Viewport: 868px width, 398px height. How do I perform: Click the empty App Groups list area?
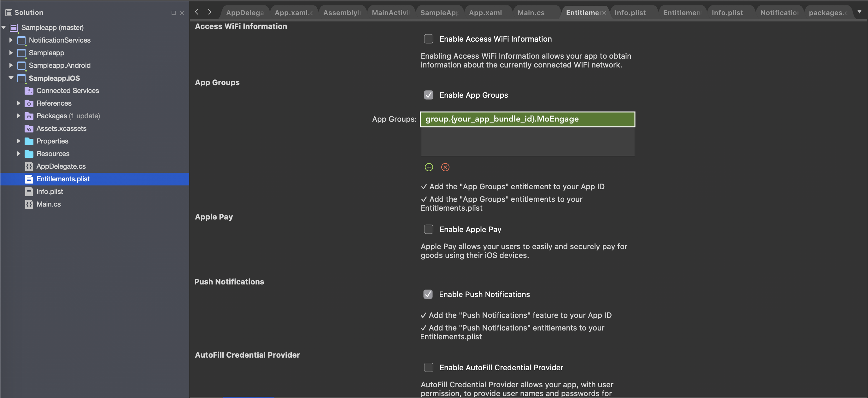coord(527,142)
